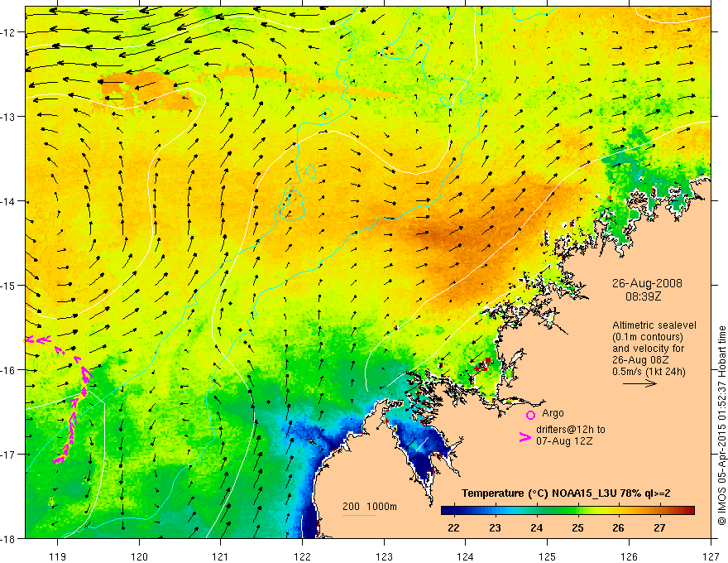Viewport: 728px width, 563px height.
Task: Click the color bar value 23
Action: (495, 527)
